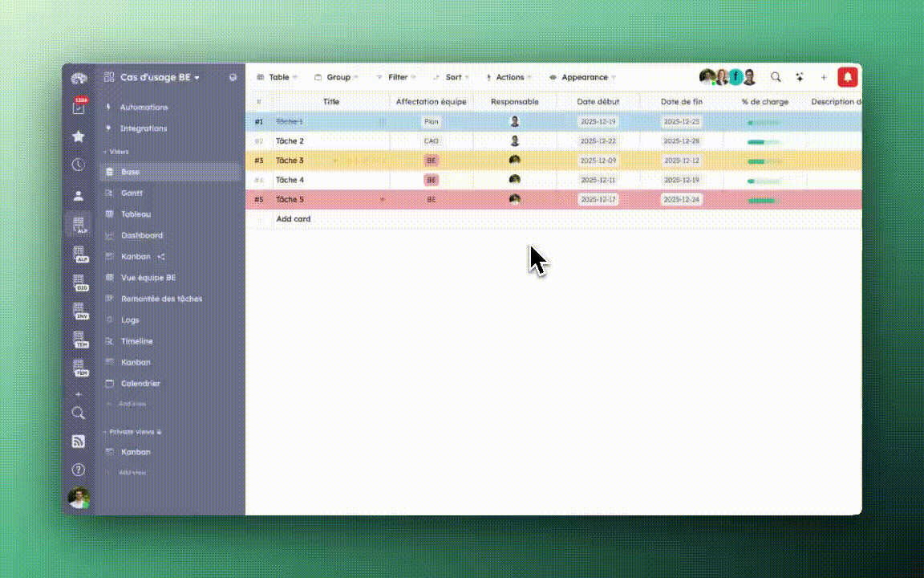Click Add view under the Calendrier entry
Screen dimensions: 924x578
[132, 404]
